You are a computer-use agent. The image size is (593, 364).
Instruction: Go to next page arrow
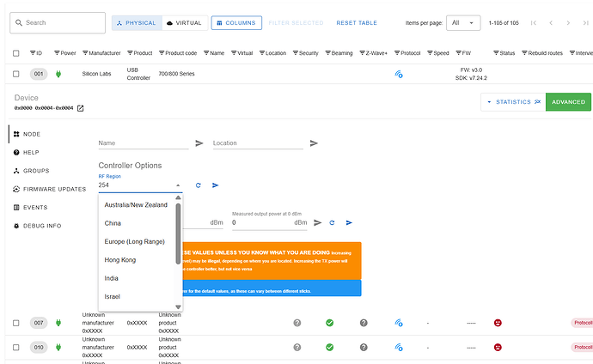point(568,23)
